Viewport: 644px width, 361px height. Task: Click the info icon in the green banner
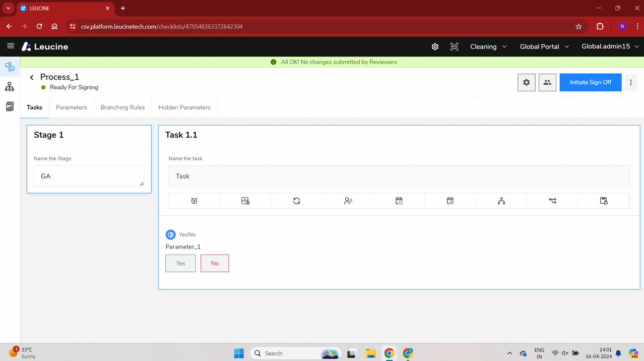click(274, 62)
